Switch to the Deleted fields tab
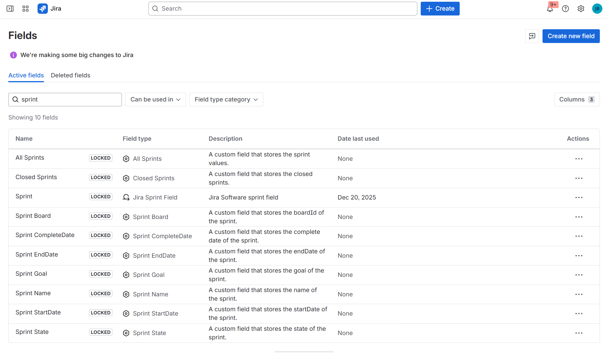The image size is (607, 364). [x=71, y=75]
